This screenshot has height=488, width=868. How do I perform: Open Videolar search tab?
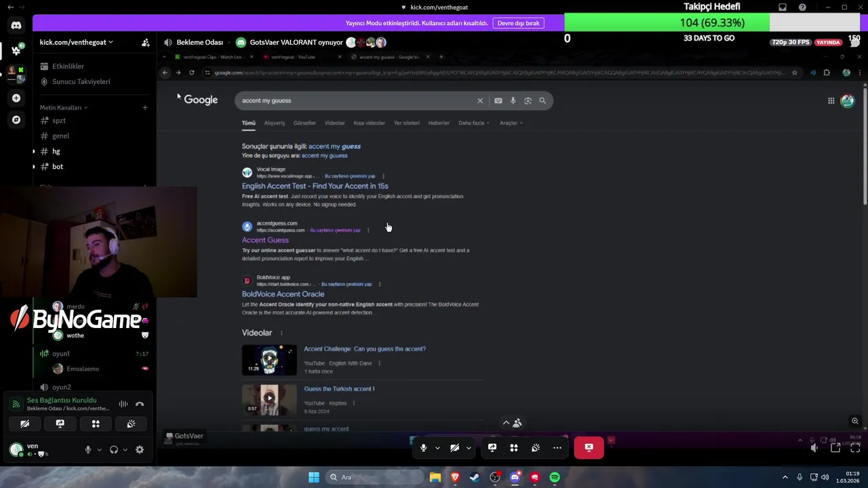click(x=334, y=123)
